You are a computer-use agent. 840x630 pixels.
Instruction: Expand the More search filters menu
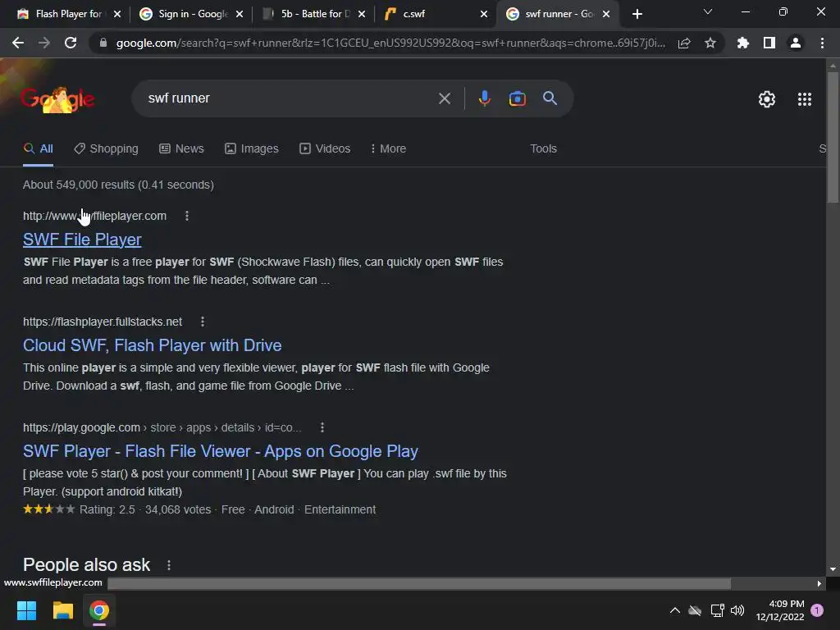click(x=388, y=148)
